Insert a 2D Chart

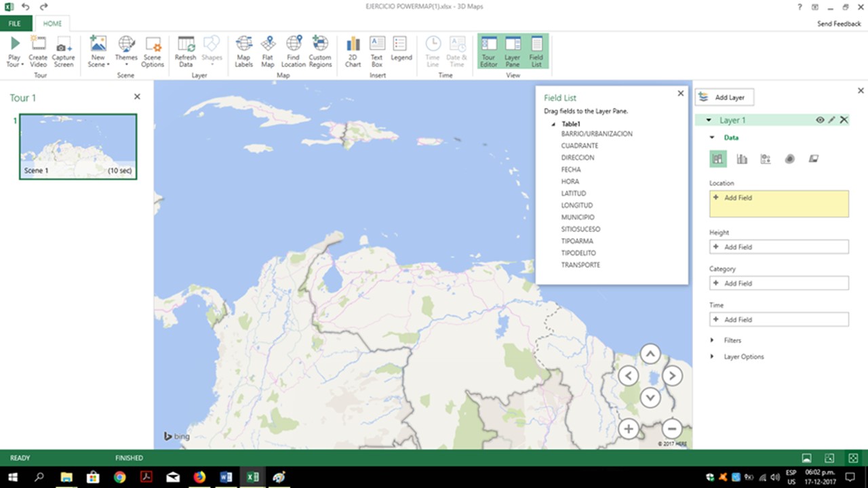coord(353,52)
